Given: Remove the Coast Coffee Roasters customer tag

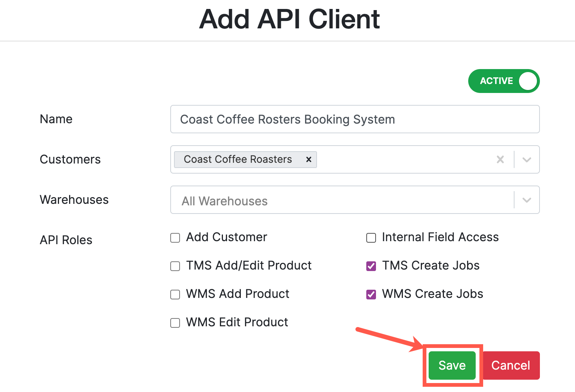Looking at the screenshot, I should coord(308,159).
